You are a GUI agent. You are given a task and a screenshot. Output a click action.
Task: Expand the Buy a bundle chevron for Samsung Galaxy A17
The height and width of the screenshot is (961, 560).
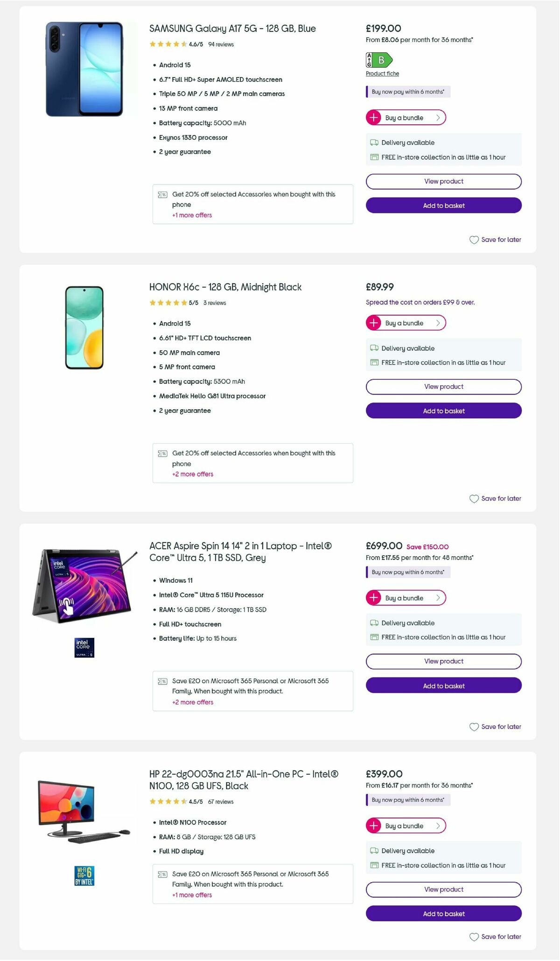(438, 118)
